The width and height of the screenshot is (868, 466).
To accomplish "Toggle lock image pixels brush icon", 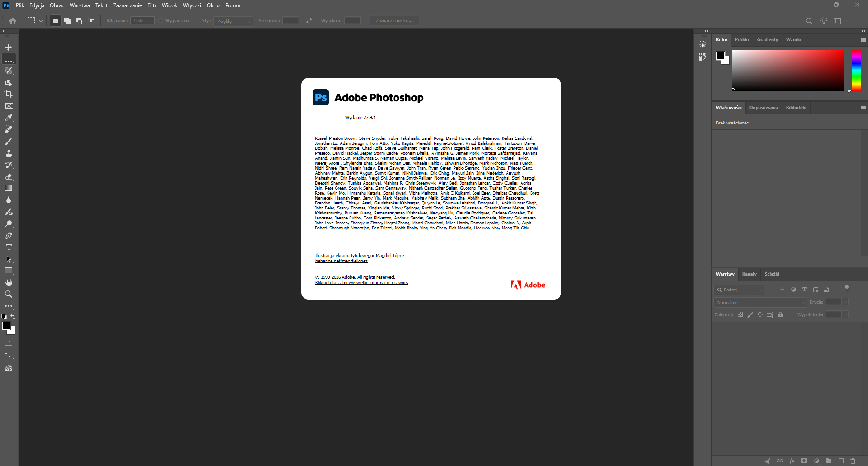I will point(750,314).
